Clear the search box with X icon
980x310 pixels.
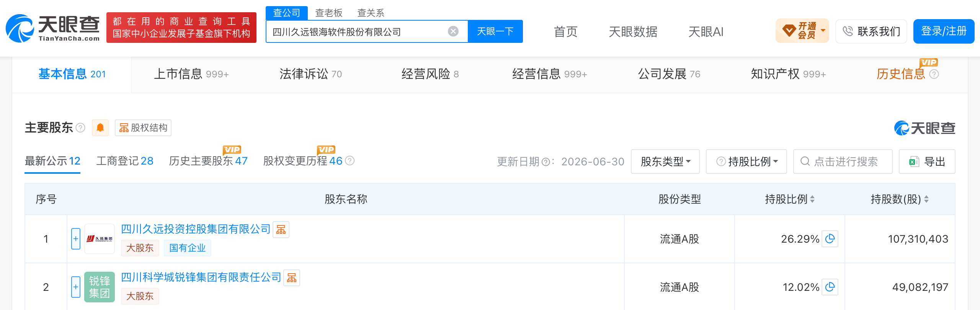click(x=453, y=31)
